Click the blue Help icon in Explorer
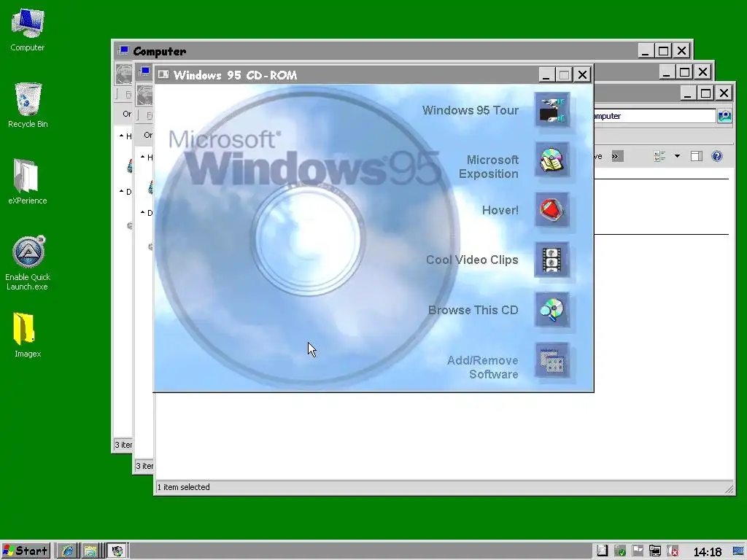747x560 pixels. (x=717, y=156)
